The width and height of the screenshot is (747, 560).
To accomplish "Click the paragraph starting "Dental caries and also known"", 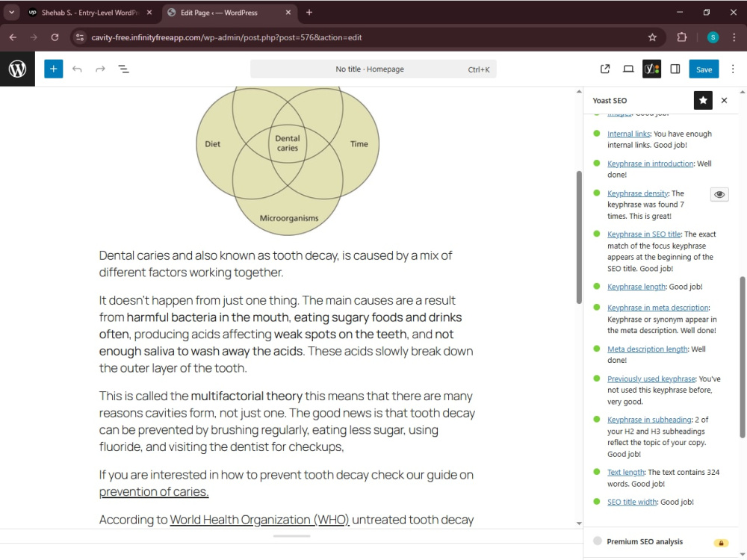I will coord(286,264).
